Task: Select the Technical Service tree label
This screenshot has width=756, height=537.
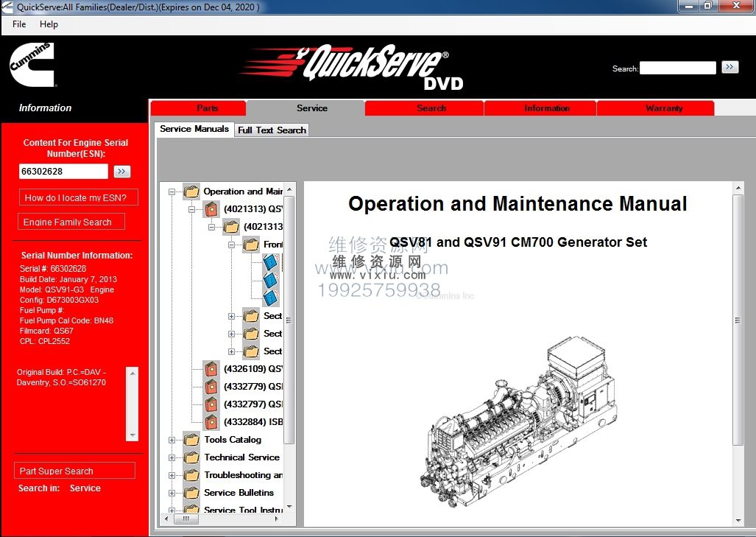Action: click(241, 457)
